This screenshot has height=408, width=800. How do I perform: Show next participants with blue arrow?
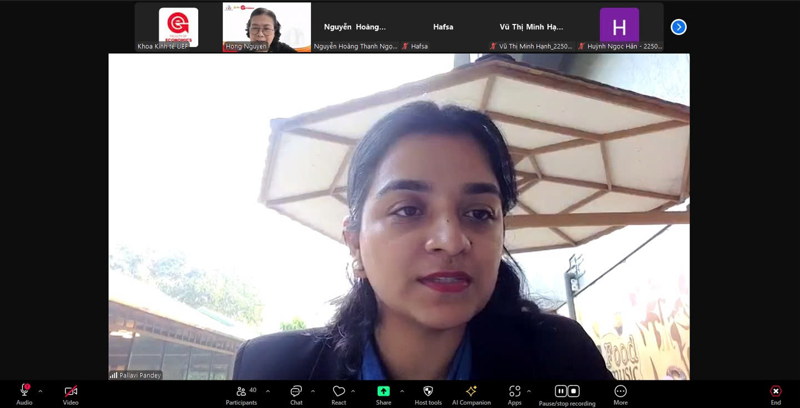[678, 27]
